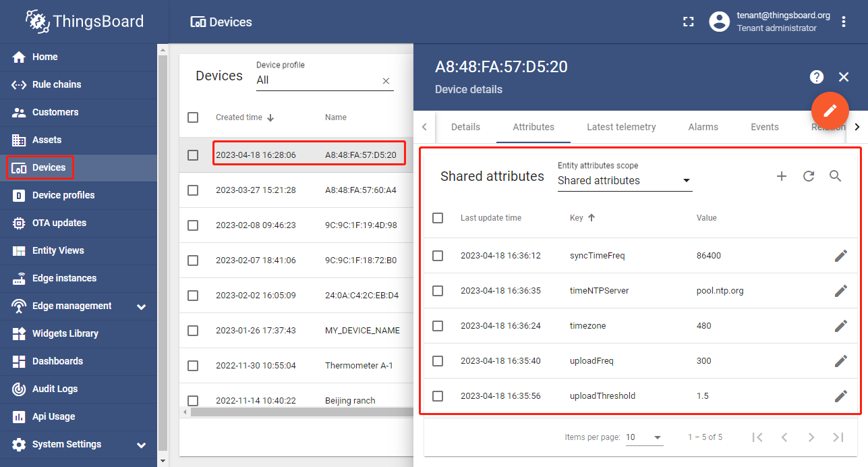
Task: Open the Latest telemetry tab
Action: tap(621, 127)
